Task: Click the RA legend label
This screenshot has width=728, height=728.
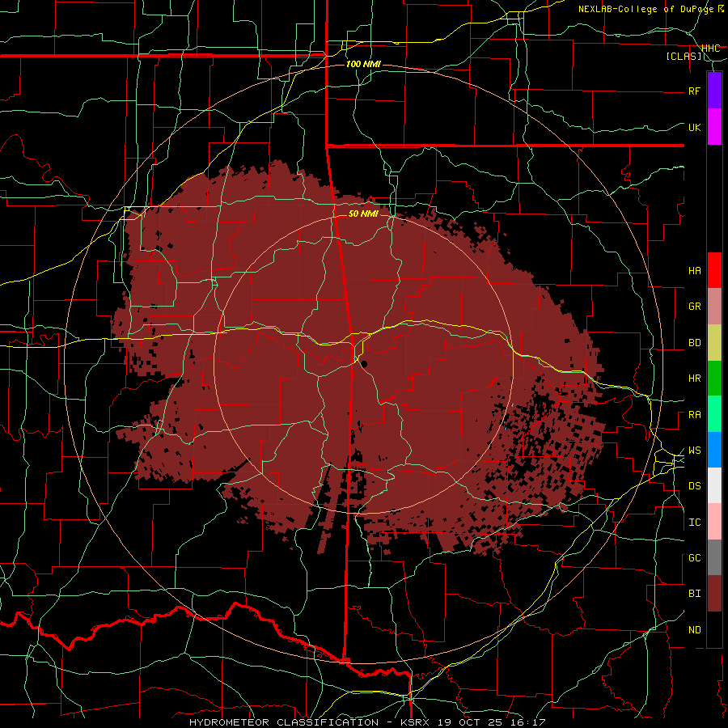Action: (694, 415)
